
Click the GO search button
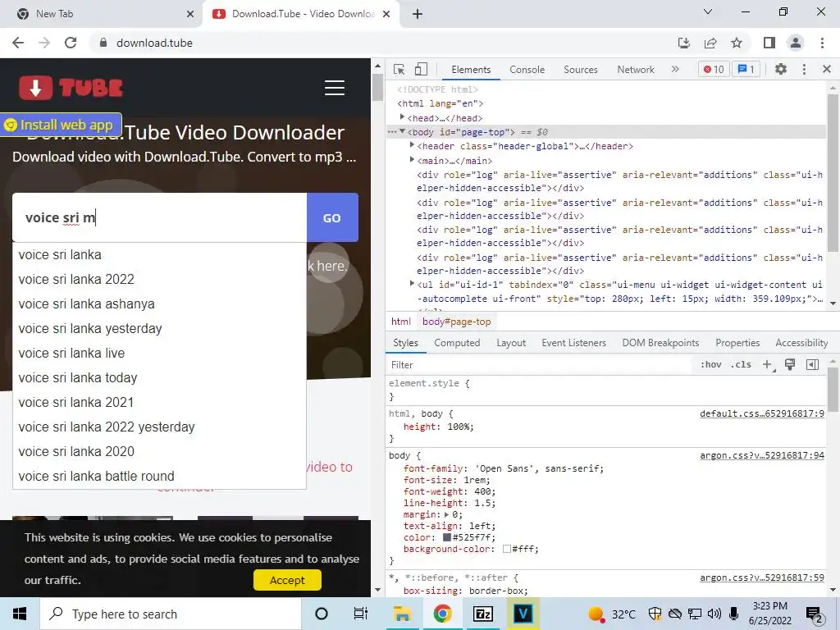click(332, 217)
